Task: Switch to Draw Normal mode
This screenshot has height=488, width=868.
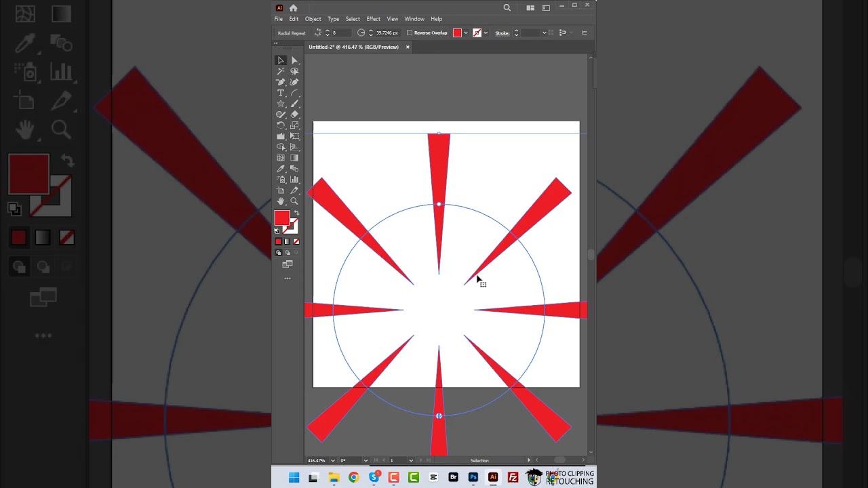Action: [278, 252]
